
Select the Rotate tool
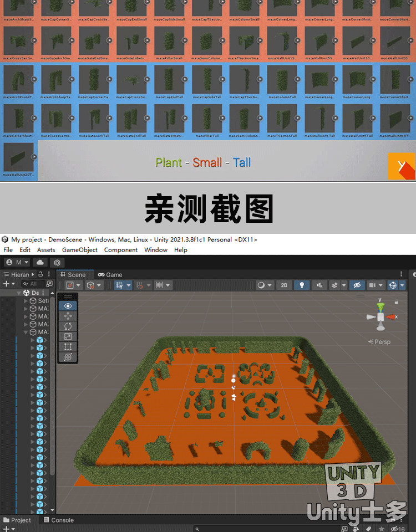(68, 326)
